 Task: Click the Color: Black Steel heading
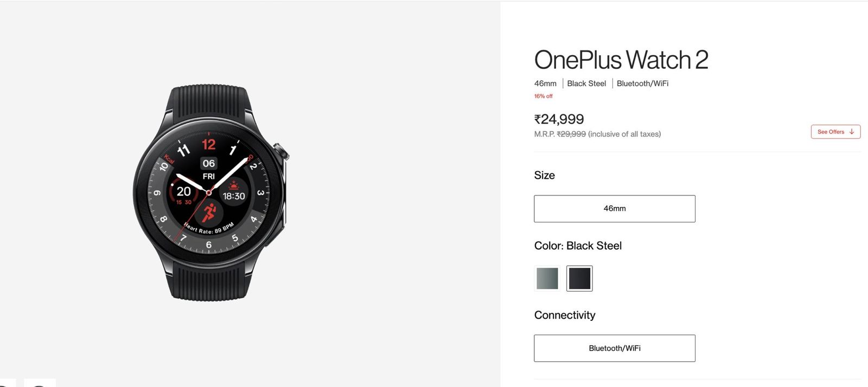coord(578,246)
